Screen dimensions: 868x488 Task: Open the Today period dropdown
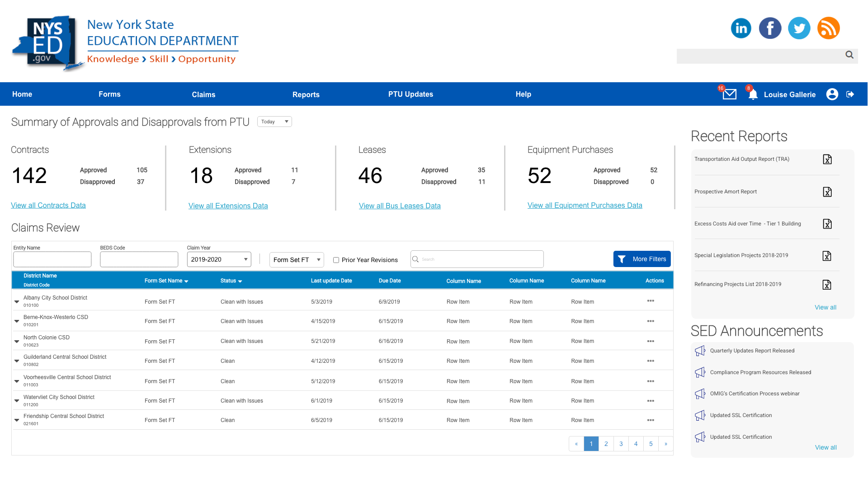(274, 122)
